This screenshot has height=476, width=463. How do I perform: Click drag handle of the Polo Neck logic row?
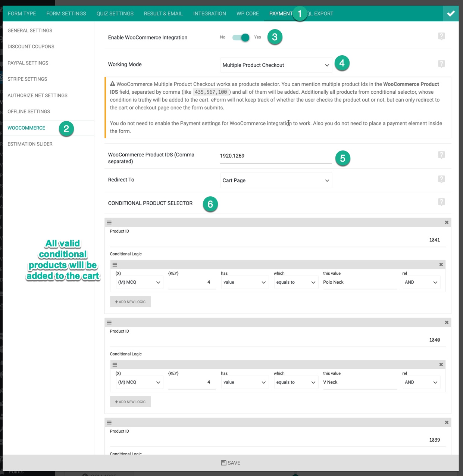coord(115,265)
